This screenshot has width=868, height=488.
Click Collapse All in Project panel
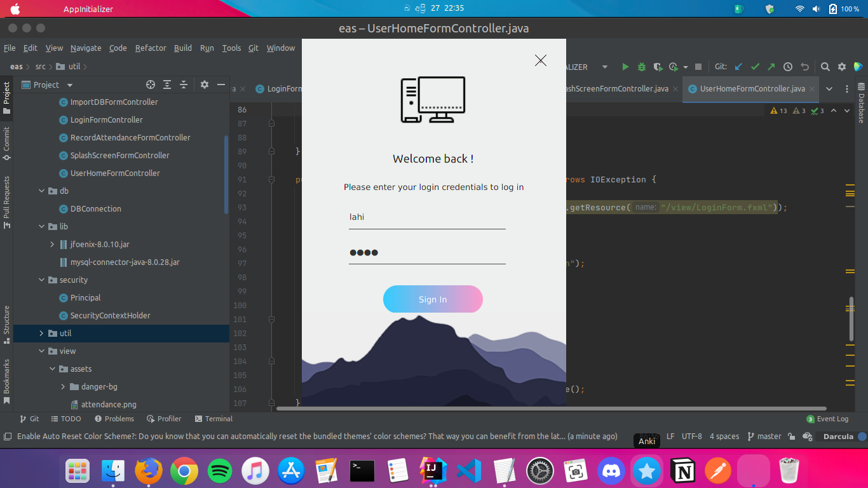184,85
